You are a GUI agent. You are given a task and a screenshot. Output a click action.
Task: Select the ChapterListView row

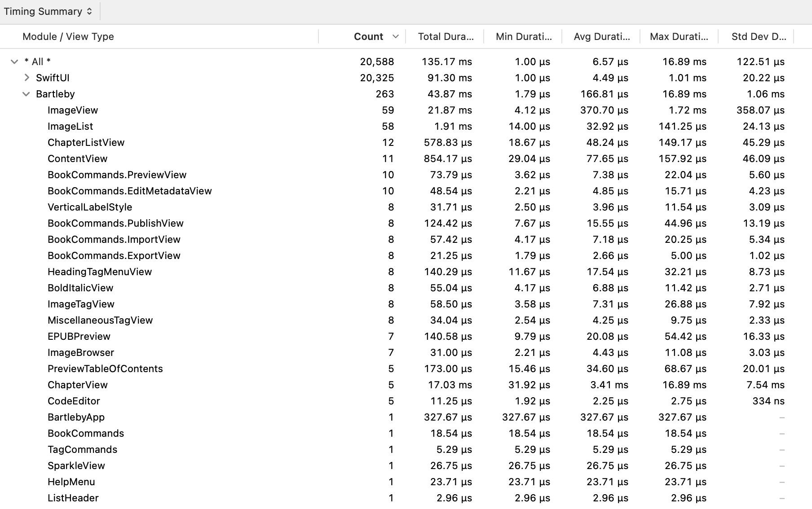[86, 142]
